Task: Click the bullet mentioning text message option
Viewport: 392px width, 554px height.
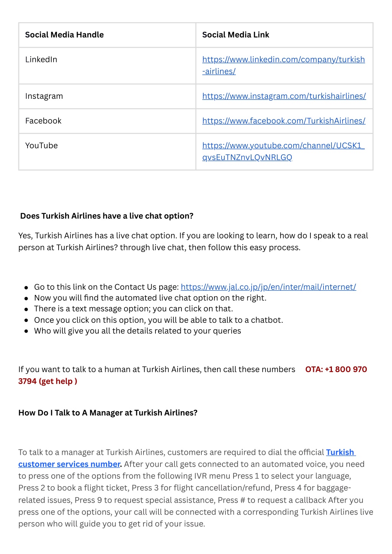Action: pos(134,309)
